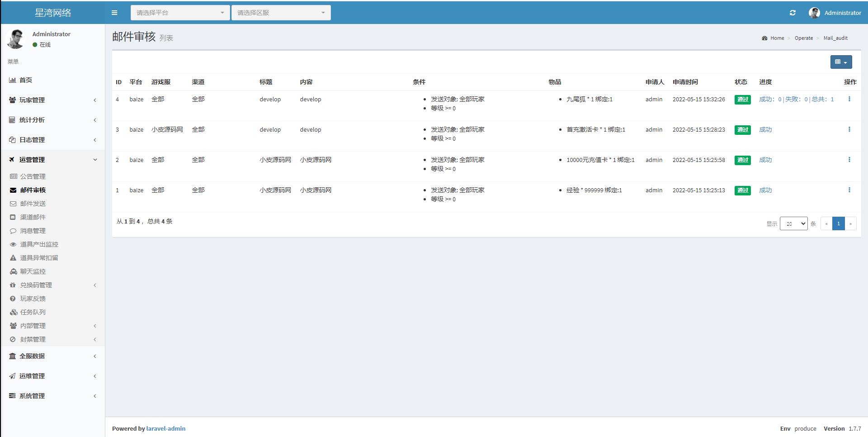
Task: Open the 请选择区服 server dropdown
Action: point(281,12)
